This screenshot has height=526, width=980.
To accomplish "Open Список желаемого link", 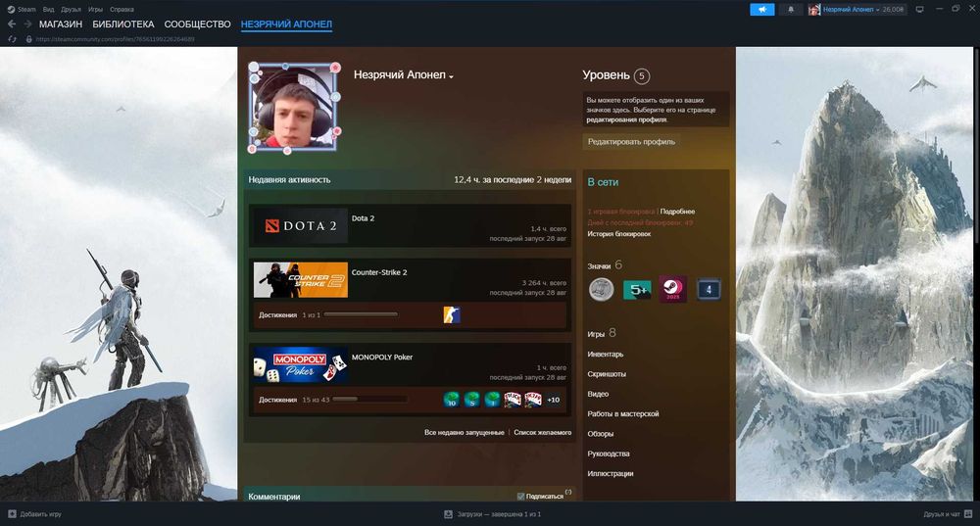I will click(x=543, y=432).
